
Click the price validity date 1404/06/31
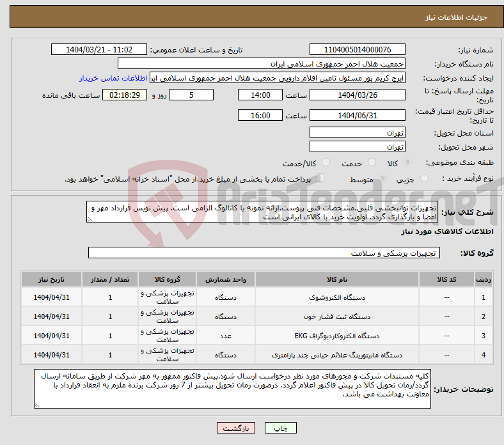pyautogui.click(x=357, y=116)
